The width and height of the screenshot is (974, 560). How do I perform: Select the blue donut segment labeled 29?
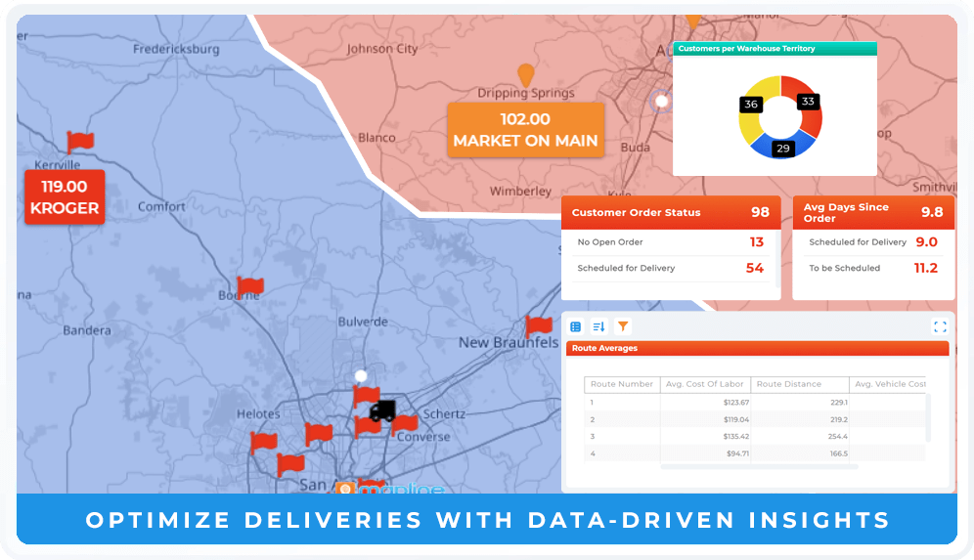782,147
